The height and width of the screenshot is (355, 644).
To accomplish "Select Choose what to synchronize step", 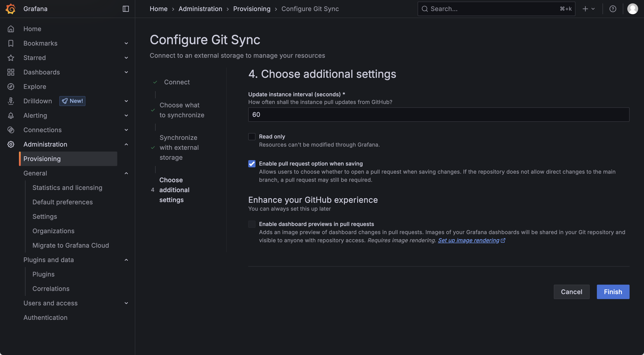I will (x=182, y=110).
